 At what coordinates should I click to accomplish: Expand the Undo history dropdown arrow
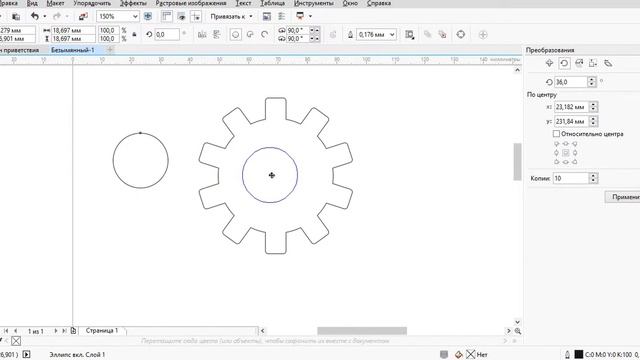[44, 16]
